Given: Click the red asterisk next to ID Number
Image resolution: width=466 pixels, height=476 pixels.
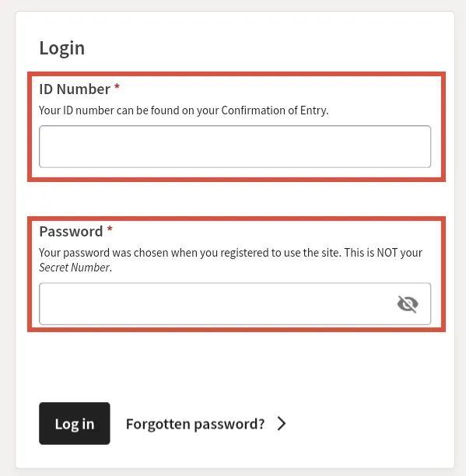Looking at the screenshot, I should pos(117,87).
